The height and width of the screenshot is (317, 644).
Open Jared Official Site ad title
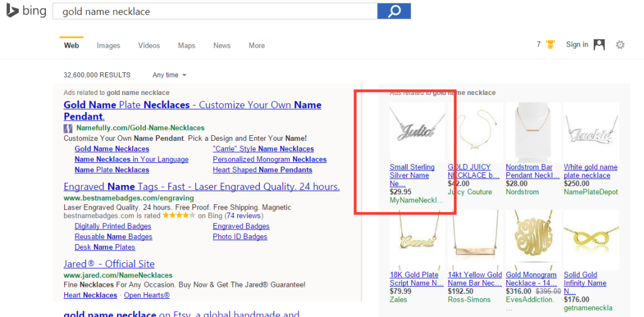click(109, 264)
